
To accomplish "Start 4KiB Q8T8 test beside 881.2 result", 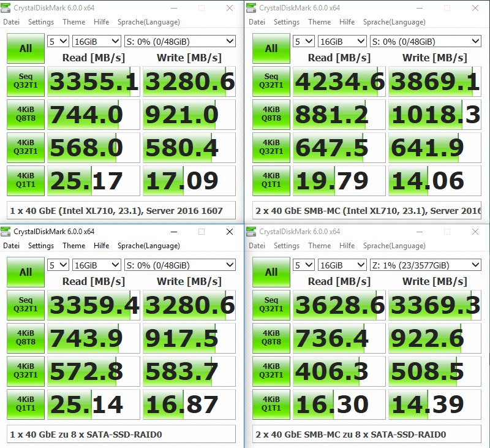I will [x=271, y=115].
